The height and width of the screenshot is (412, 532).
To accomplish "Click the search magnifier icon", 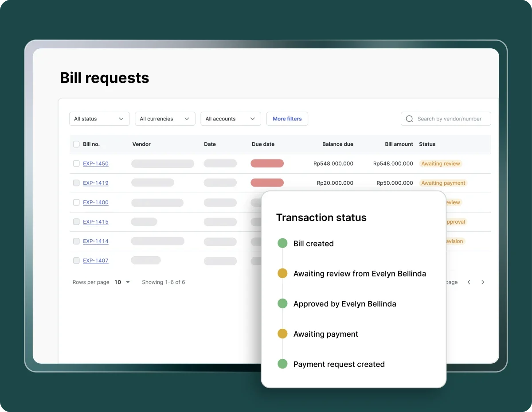I will [409, 119].
